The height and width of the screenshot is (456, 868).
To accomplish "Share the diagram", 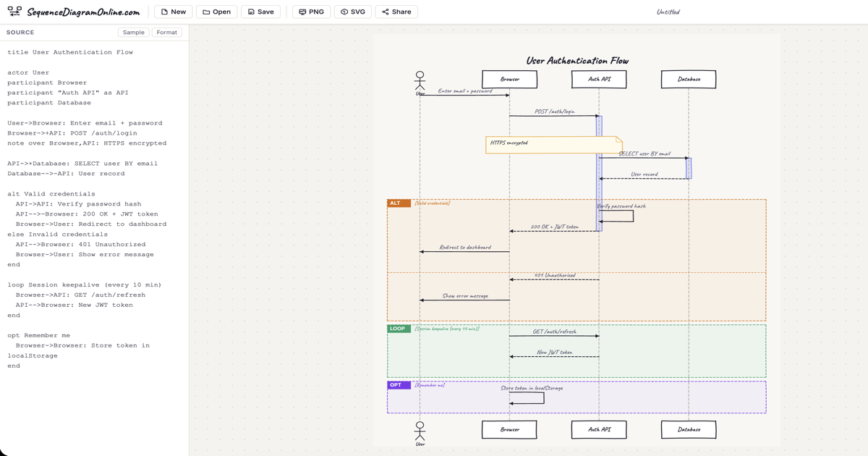I will pos(396,12).
